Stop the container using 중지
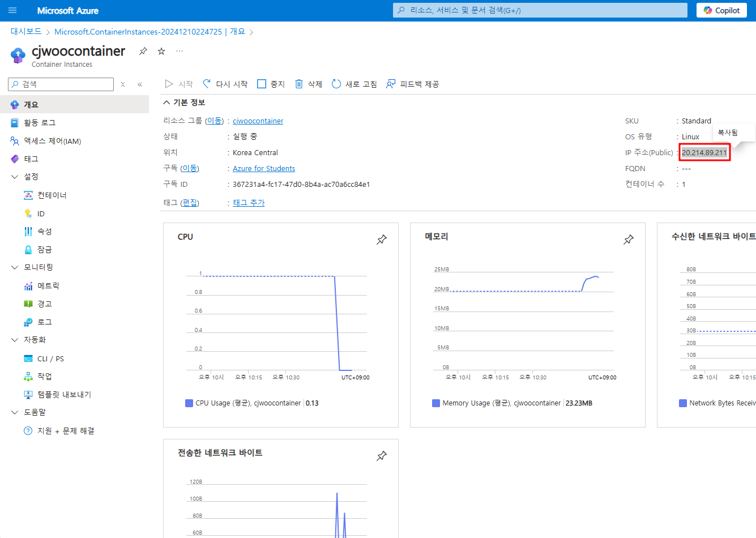This screenshot has width=756, height=538. [x=271, y=84]
